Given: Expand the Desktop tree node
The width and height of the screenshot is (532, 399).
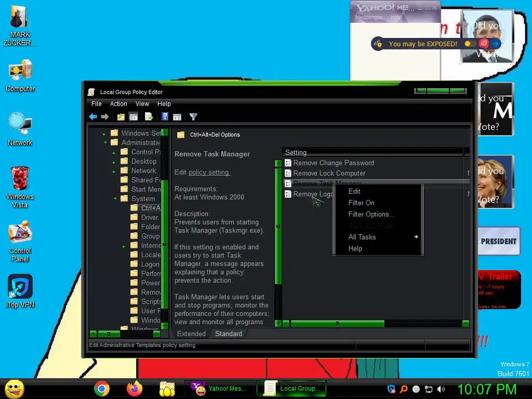Looking at the screenshot, I should click(114, 162).
